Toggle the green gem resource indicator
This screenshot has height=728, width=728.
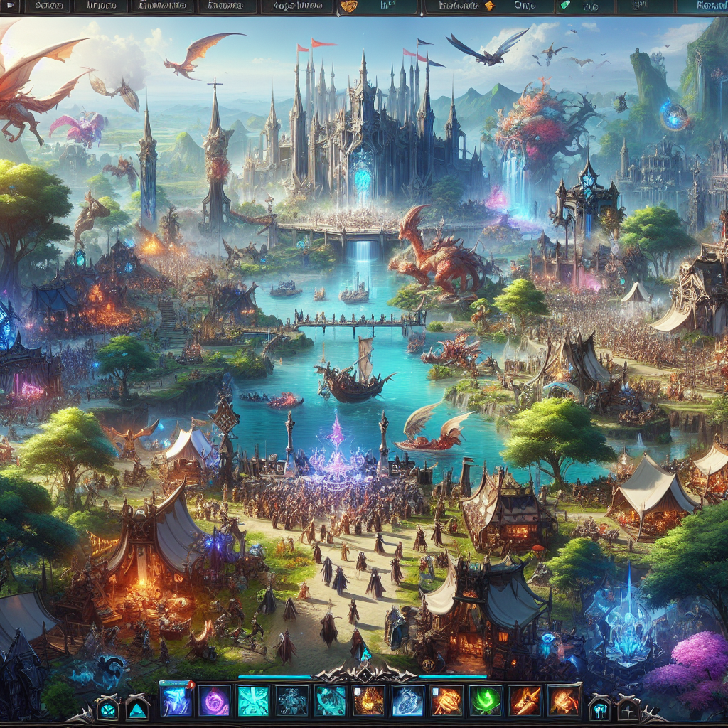566,7
